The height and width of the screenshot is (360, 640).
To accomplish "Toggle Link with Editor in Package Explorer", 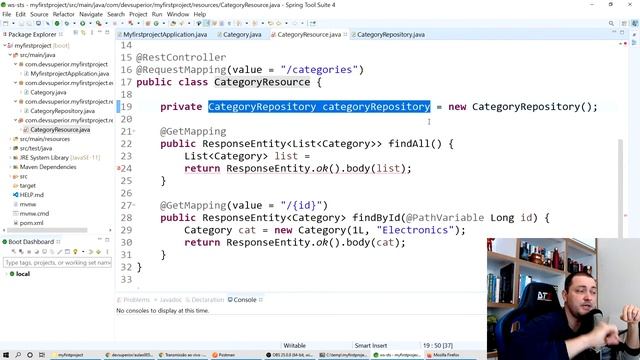I will [x=83, y=33].
